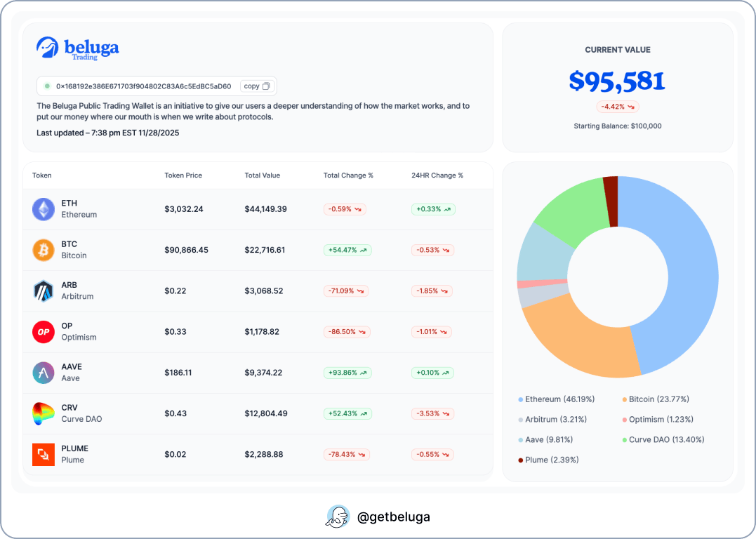Image resolution: width=756 pixels, height=539 pixels.
Task: Click BTC 24HR change -0.53% badge
Action: [x=432, y=251]
